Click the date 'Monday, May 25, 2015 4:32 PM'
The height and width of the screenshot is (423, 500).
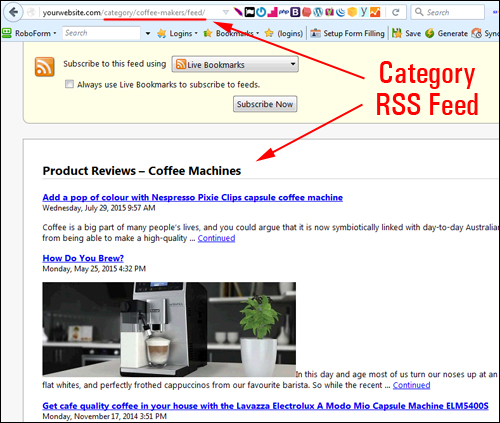point(94,269)
